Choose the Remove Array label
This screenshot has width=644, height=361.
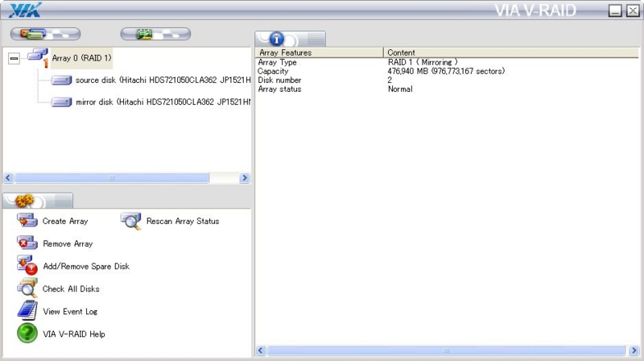(x=68, y=244)
